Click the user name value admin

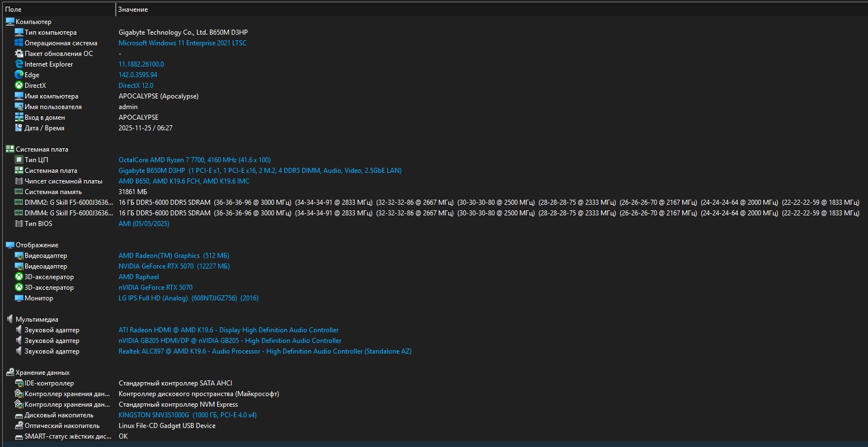128,107
